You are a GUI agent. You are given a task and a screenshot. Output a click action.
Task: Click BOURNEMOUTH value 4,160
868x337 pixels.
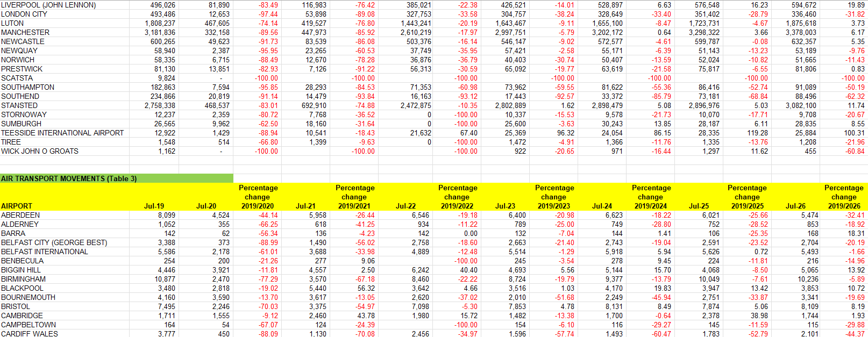pos(167,297)
